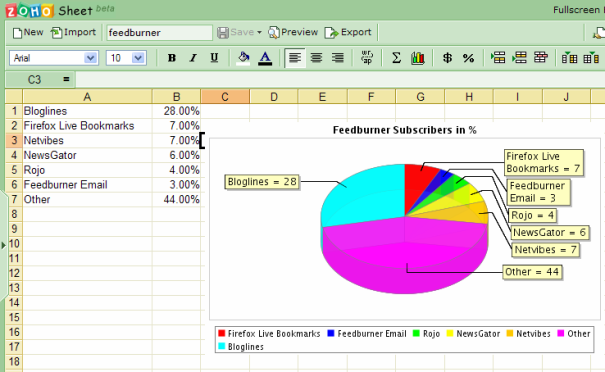Viewport: 605px width, 372px height.
Task: Open the font size 10 dropdown
Action: 138,58
